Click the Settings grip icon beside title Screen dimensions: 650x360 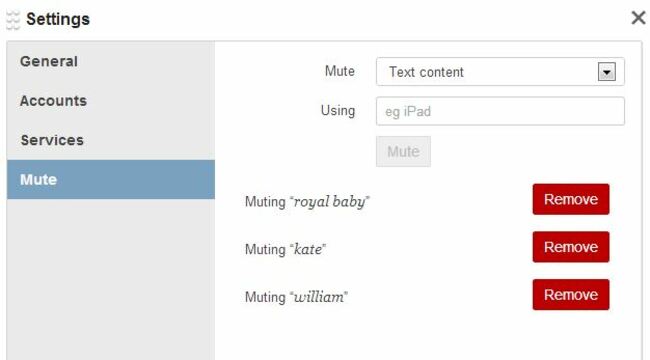13,20
